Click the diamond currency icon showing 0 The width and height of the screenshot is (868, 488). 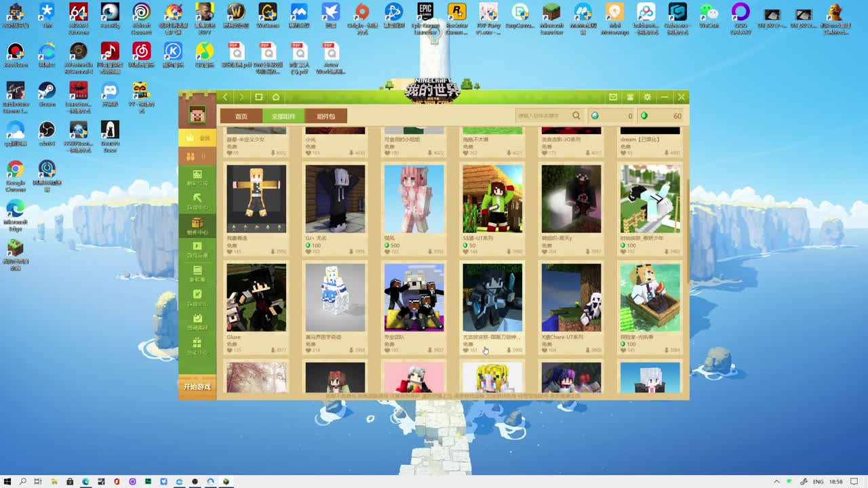595,116
